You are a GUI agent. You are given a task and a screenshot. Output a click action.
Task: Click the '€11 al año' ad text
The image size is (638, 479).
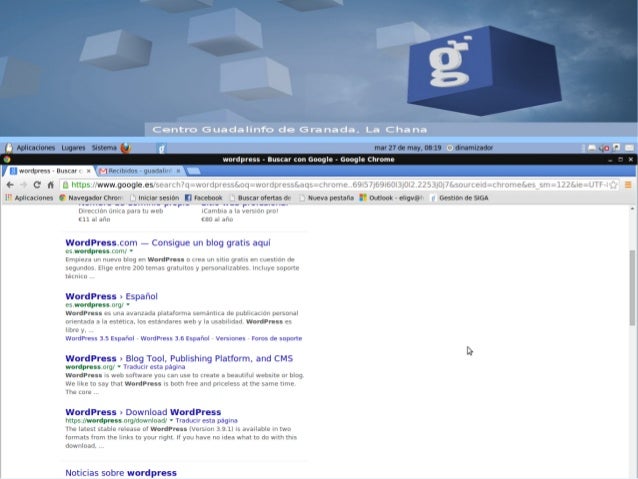[x=94, y=219]
